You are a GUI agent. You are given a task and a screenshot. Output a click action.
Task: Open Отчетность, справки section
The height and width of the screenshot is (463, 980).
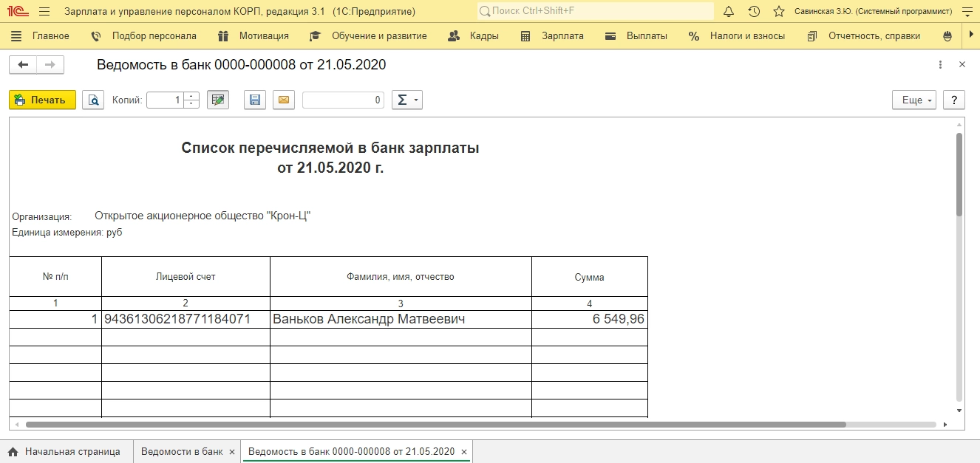pos(864,35)
